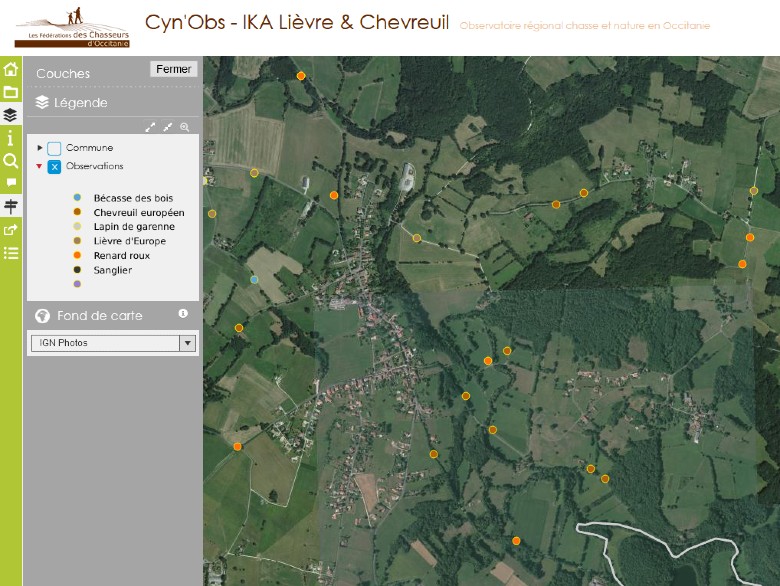
Task: Click the expand-all arrows icon in legend
Action: (151, 127)
